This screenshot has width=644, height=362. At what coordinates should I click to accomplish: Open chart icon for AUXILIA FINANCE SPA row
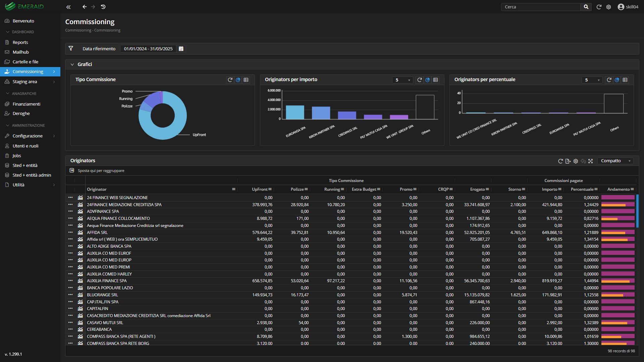80,281
